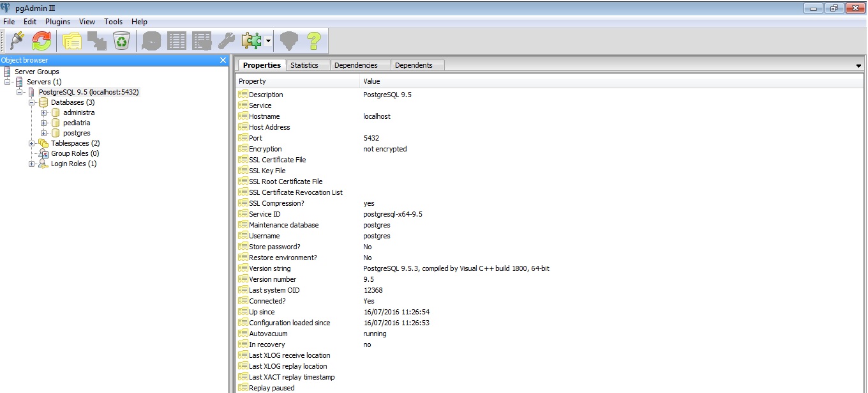Click the Add server connection plug icon
This screenshot has height=393, width=868.
[17, 41]
